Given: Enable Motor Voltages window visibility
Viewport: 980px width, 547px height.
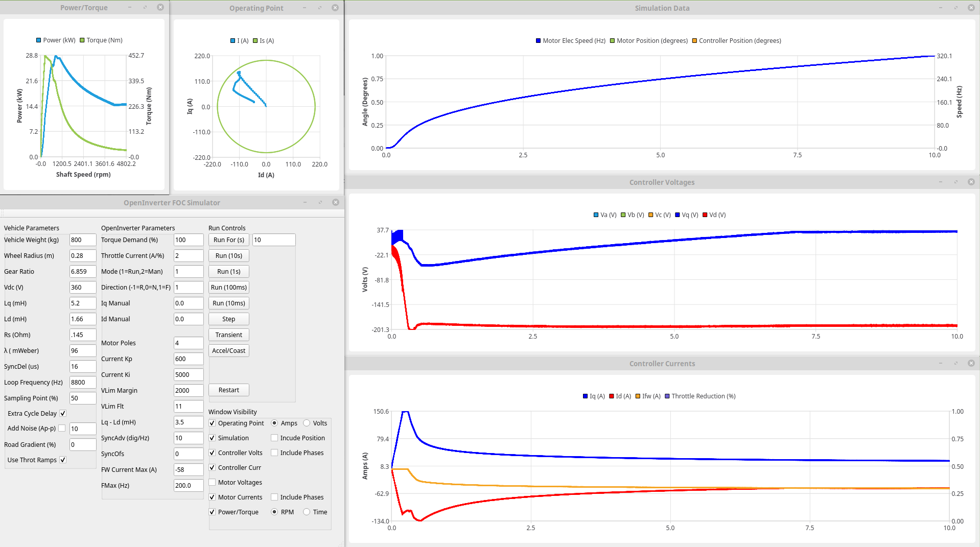Looking at the screenshot, I should click(x=212, y=482).
